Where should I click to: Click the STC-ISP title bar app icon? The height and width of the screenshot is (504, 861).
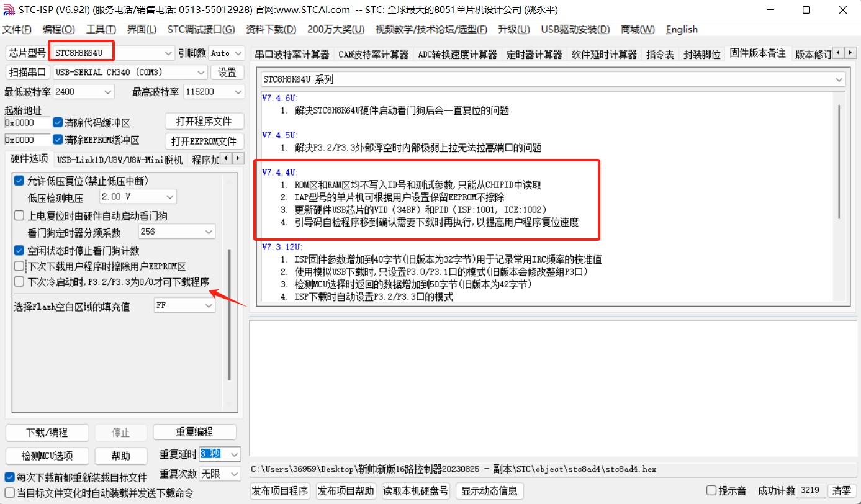9,9
